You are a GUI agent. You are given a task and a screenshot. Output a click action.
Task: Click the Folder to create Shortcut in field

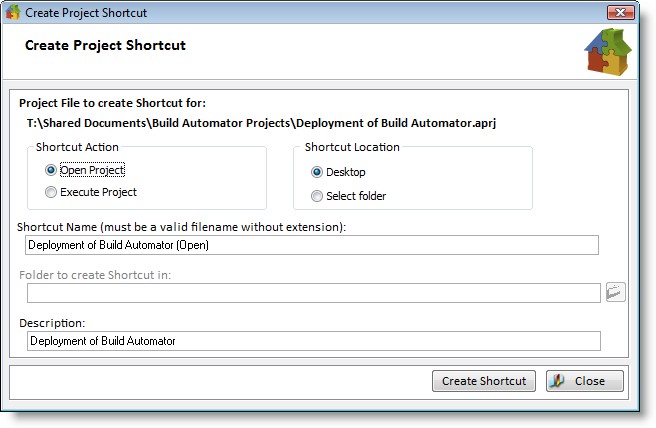click(x=314, y=293)
